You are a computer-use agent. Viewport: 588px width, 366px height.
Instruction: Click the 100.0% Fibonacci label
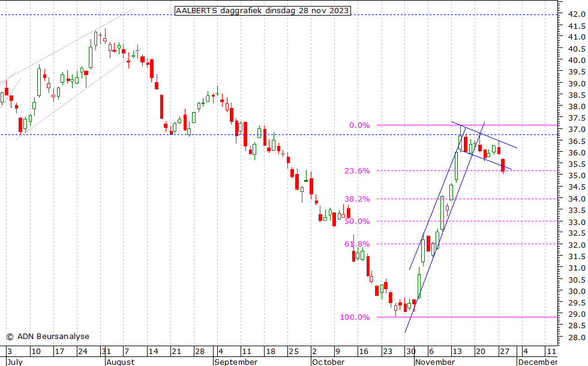355,317
